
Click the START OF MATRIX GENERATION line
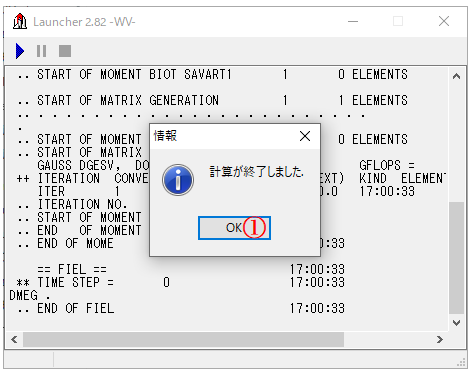212,100
